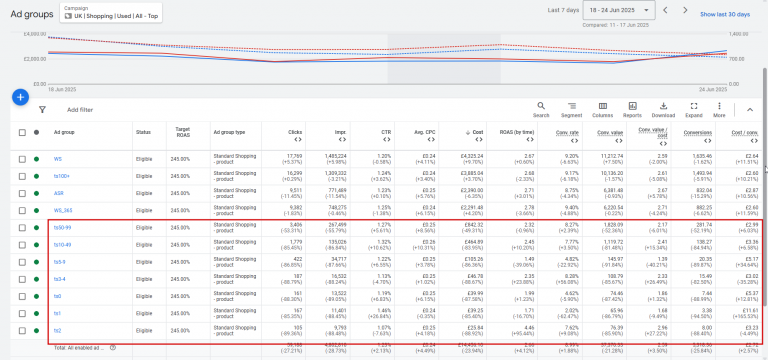Expand the CTR column arrows
This screenshot has width=768, height=360.
pyautogui.click(x=387, y=140)
